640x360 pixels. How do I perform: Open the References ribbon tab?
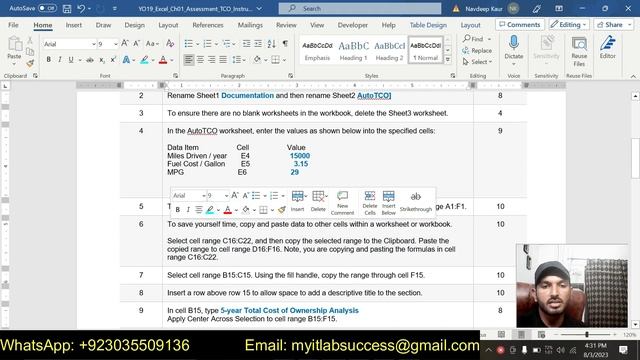208,25
